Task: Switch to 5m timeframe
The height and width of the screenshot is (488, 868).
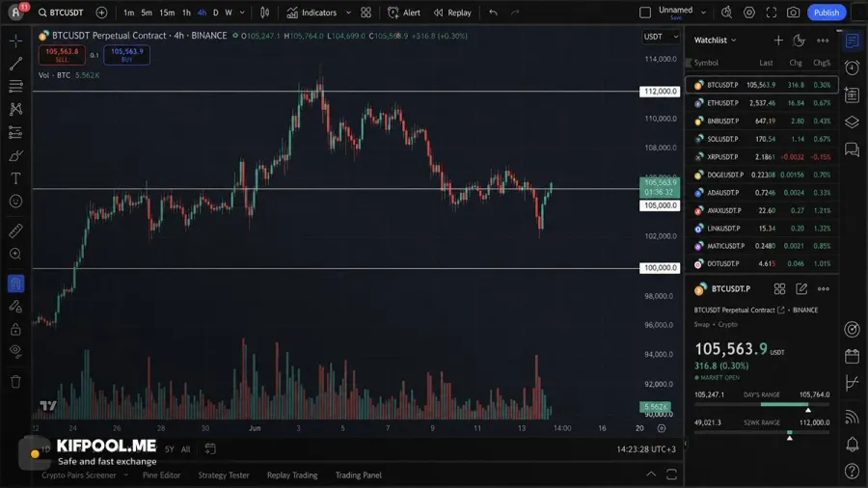Action: pyautogui.click(x=147, y=13)
